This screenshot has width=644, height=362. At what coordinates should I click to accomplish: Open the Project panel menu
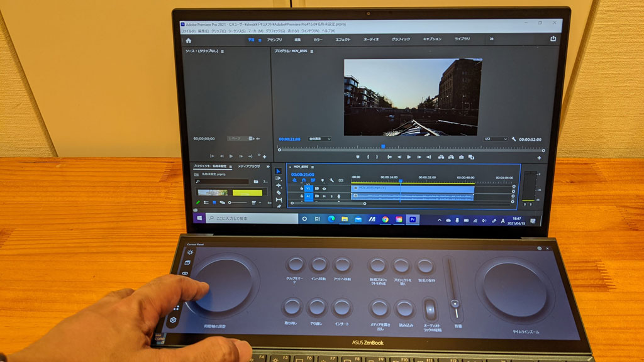coord(230,167)
